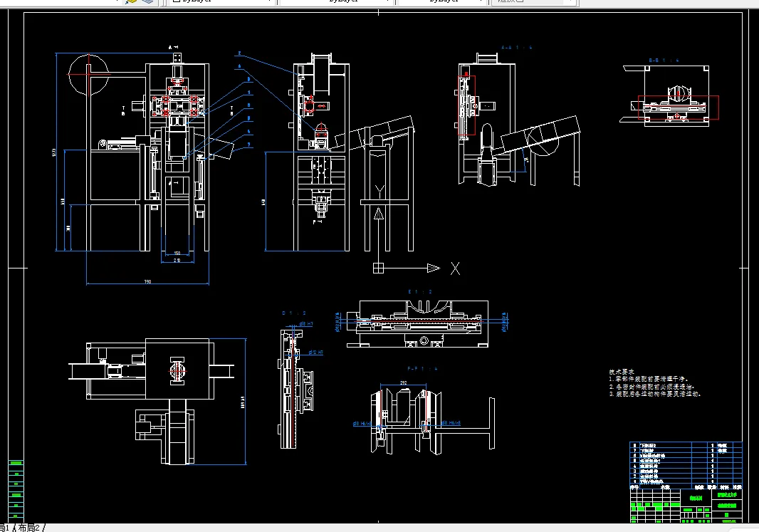759x532 pixels.
Task: Pick the 210 dimension text
Action: pyautogui.click(x=177, y=261)
